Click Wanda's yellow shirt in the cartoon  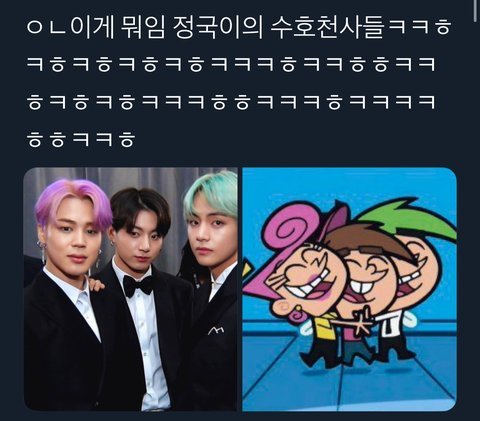[325, 325]
